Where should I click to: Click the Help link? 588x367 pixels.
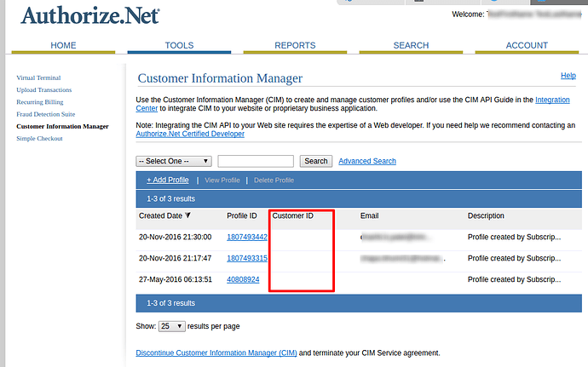568,76
